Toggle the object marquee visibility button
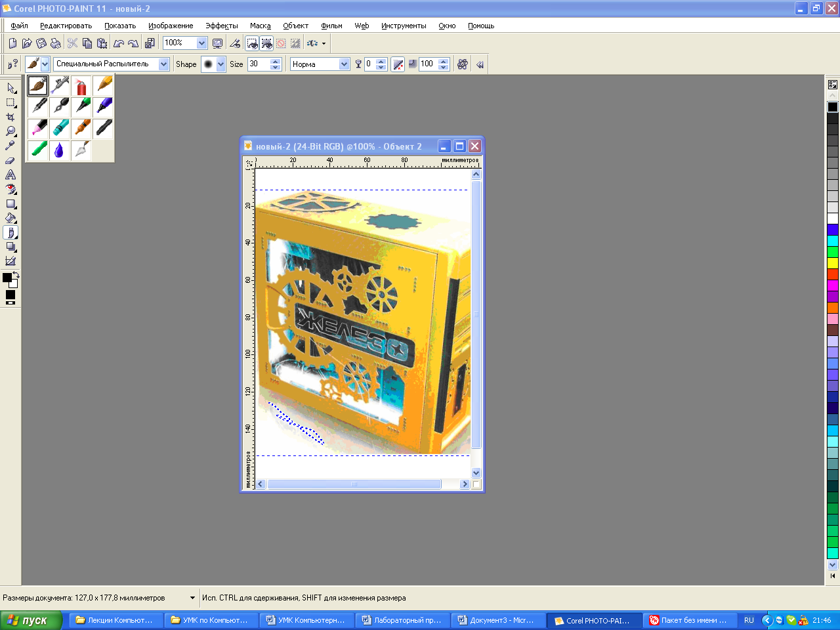The width and height of the screenshot is (840, 630). click(267, 43)
